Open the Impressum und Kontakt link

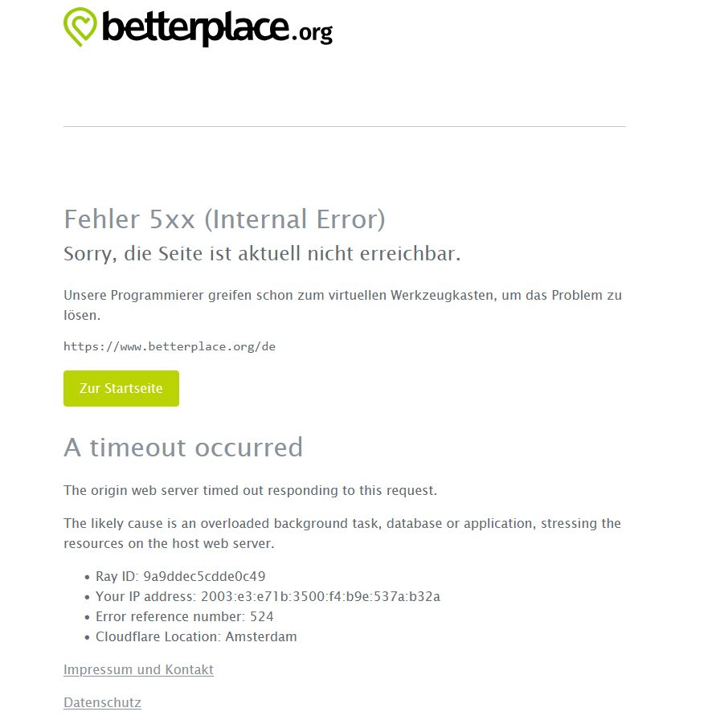138,669
